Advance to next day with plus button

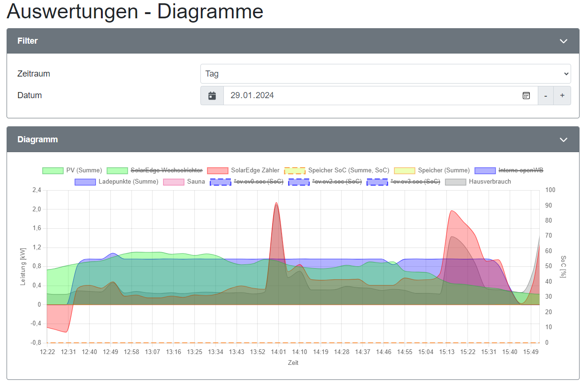562,96
